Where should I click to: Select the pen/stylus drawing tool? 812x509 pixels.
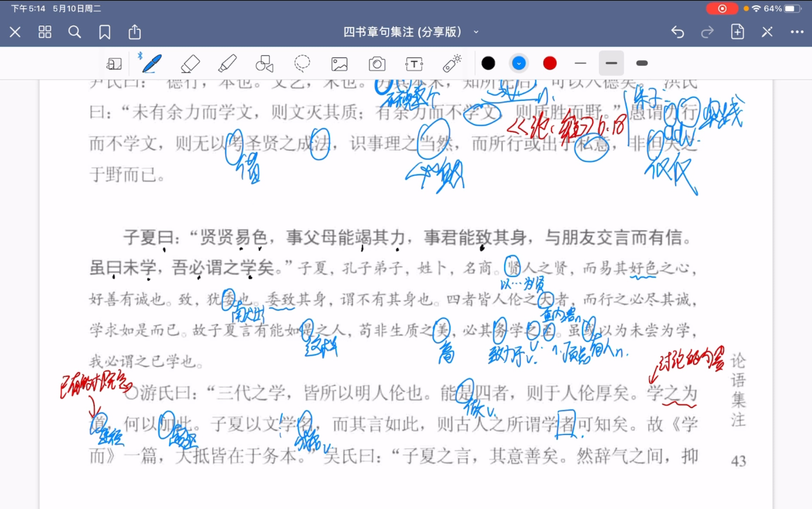coord(151,63)
